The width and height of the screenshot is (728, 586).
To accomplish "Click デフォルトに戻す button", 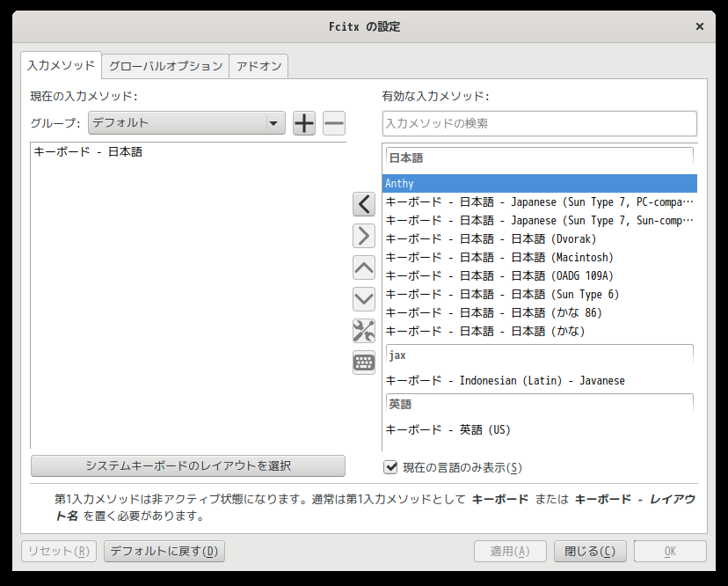I will click(x=164, y=551).
